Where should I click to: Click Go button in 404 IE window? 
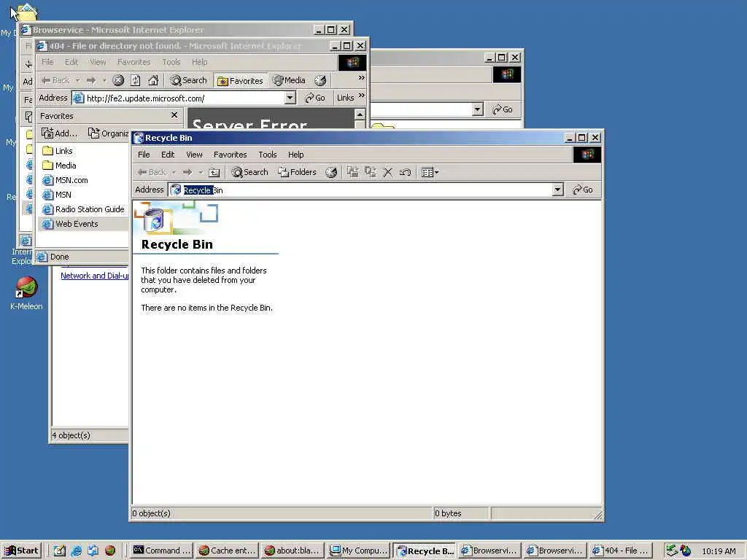pos(315,98)
